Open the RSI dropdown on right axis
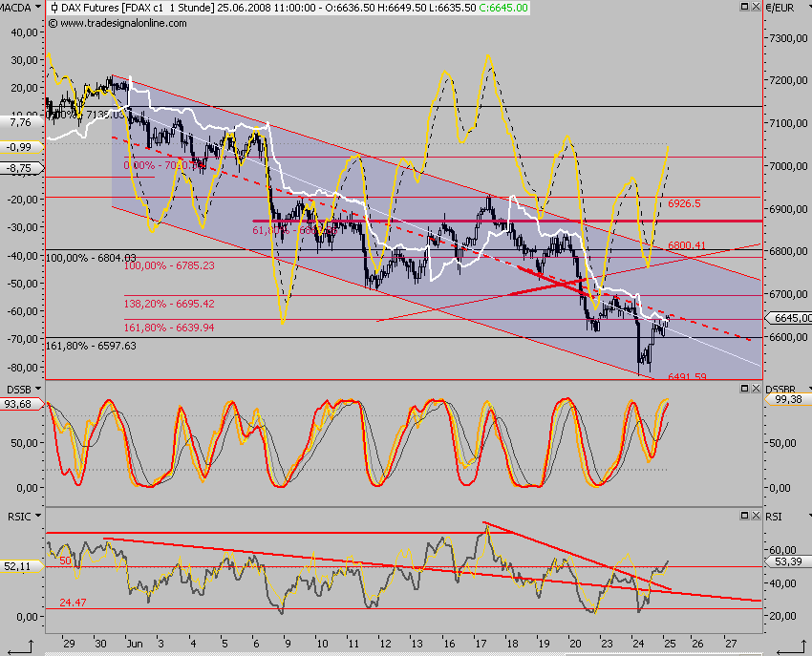The height and width of the screenshot is (656, 812). pos(809,516)
